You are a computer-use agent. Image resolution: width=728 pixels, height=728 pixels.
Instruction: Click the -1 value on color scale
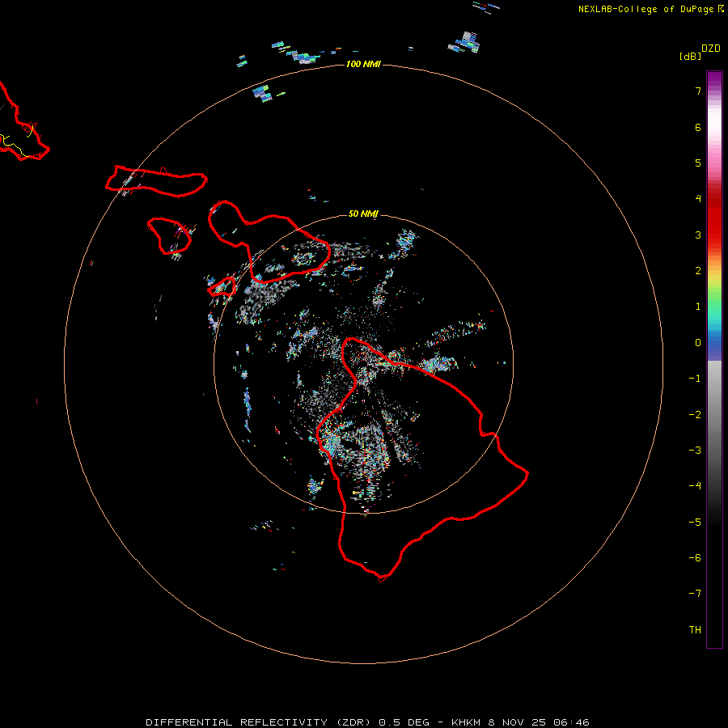pyautogui.click(x=695, y=379)
